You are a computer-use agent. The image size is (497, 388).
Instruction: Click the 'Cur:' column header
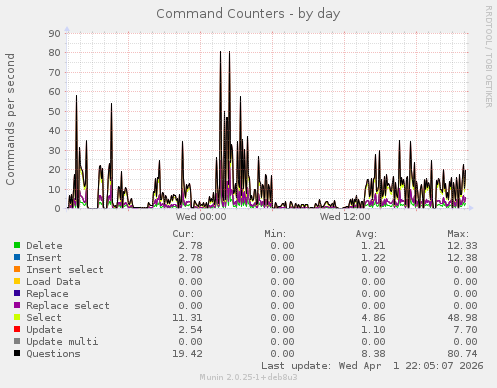pos(183,234)
